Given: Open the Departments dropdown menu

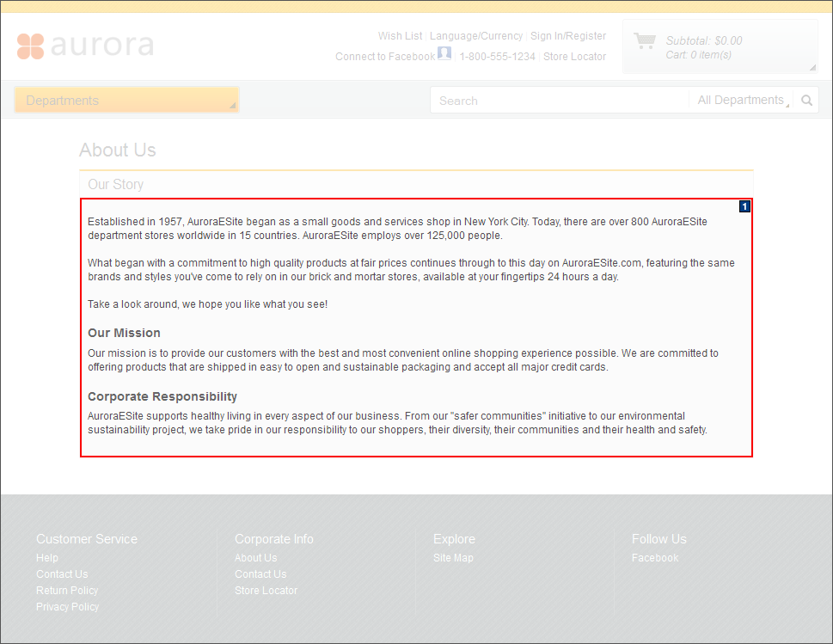Looking at the screenshot, I should (x=126, y=100).
